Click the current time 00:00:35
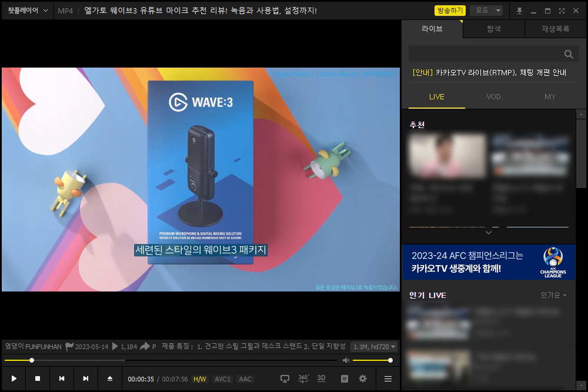Viewport: 588px width, 392px height. (141, 379)
